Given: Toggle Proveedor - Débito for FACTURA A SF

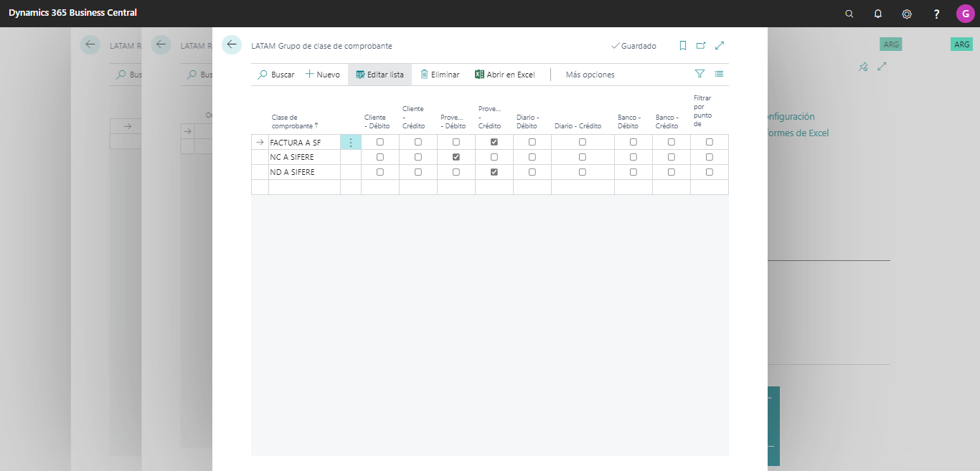Looking at the screenshot, I should coord(456,142).
